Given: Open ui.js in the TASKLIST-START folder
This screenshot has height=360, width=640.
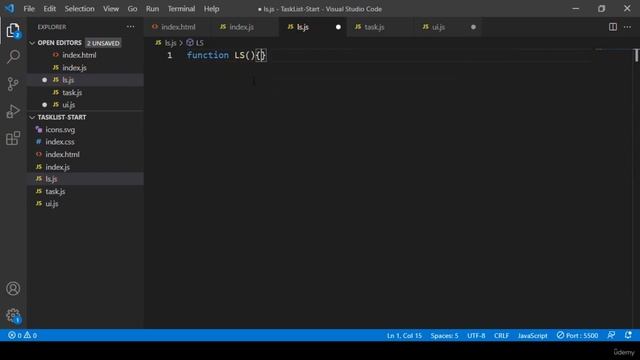Looking at the screenshot, I should pyautogui.click(x=85, y=204).
